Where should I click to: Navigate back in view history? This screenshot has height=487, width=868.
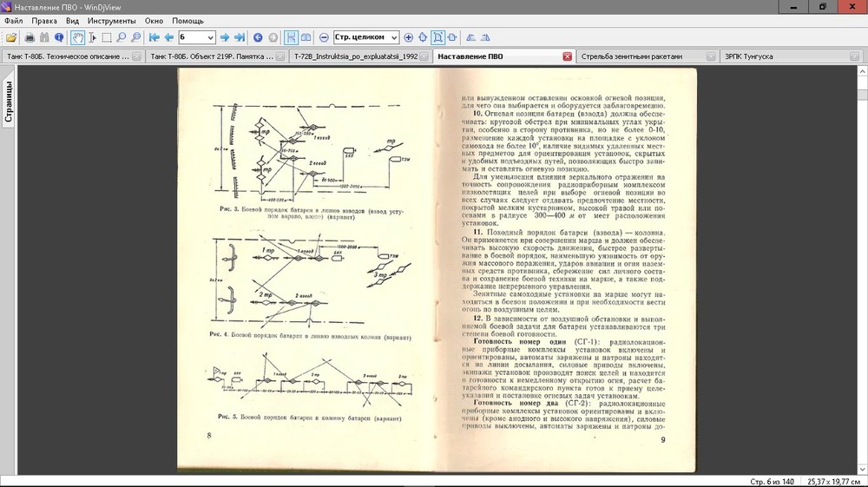pyautogui.click(x=258, y=37)
